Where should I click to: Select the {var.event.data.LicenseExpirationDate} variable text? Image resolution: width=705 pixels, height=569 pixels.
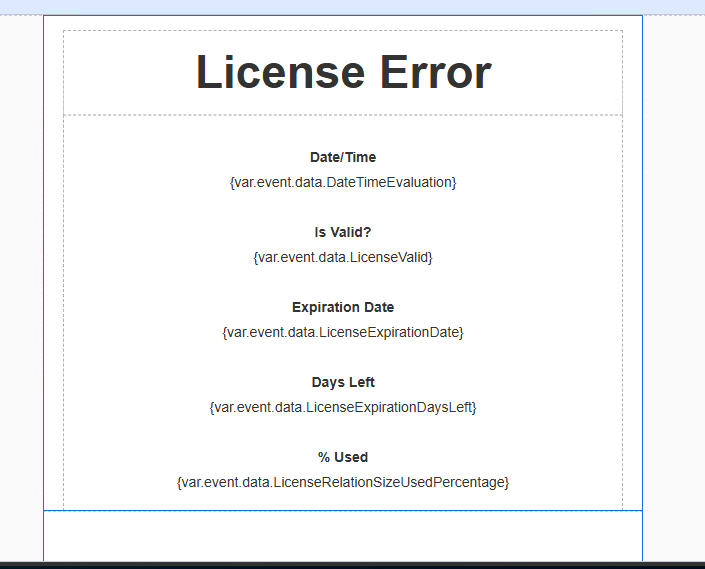[343, 333]
